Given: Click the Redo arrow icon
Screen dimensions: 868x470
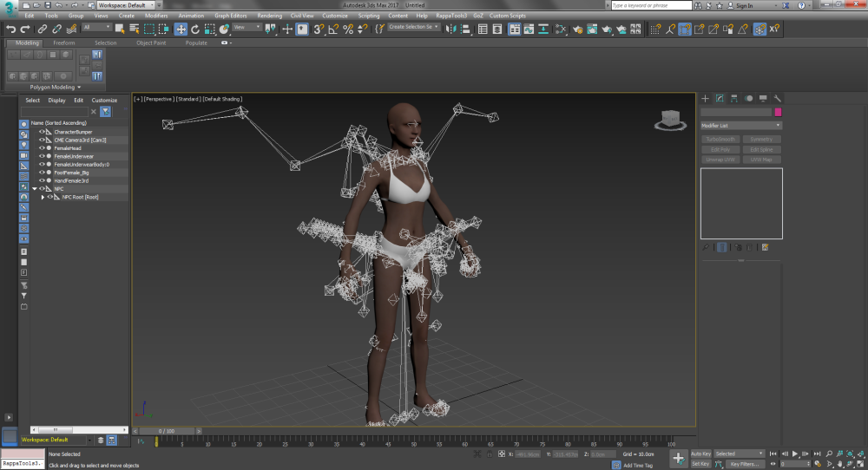Looking at the screenshot, I should click(25, 29).
